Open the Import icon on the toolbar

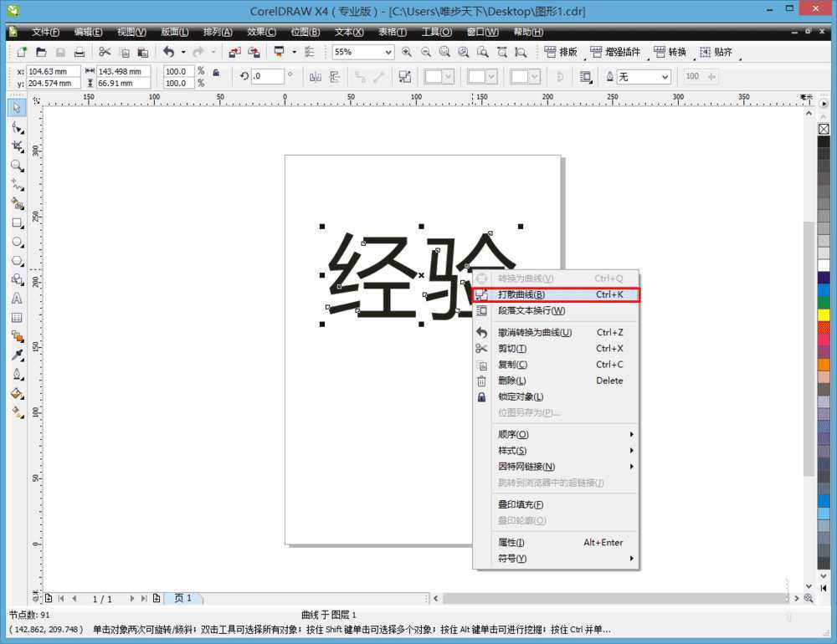[234, 52]
